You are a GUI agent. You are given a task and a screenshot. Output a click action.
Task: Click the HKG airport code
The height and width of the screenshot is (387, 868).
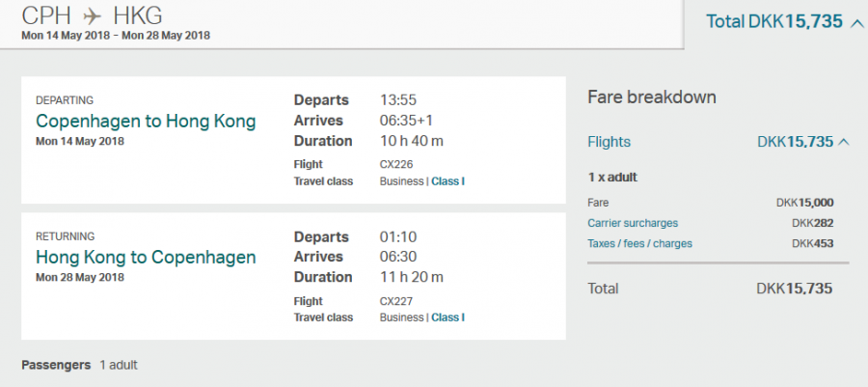coord(137,15)
